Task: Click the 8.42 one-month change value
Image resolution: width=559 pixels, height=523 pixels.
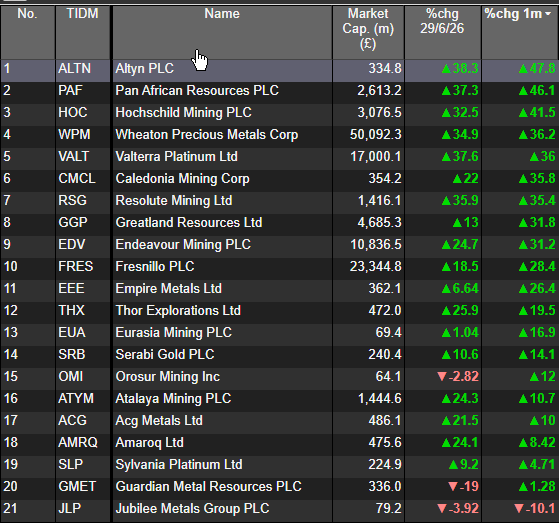Action: pyautogui.click(x=537, y=443)
